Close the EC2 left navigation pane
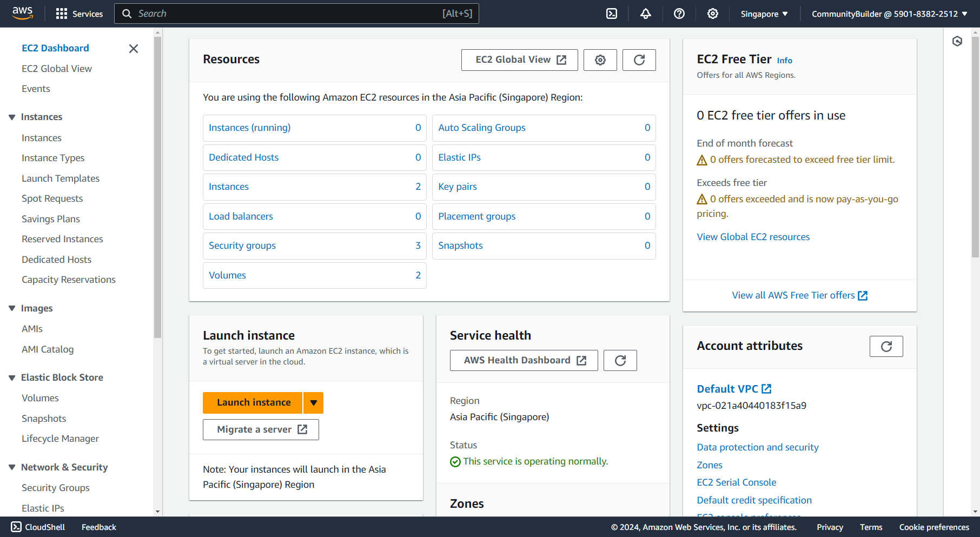The image size is (980, 537). (x=134, y=49)
